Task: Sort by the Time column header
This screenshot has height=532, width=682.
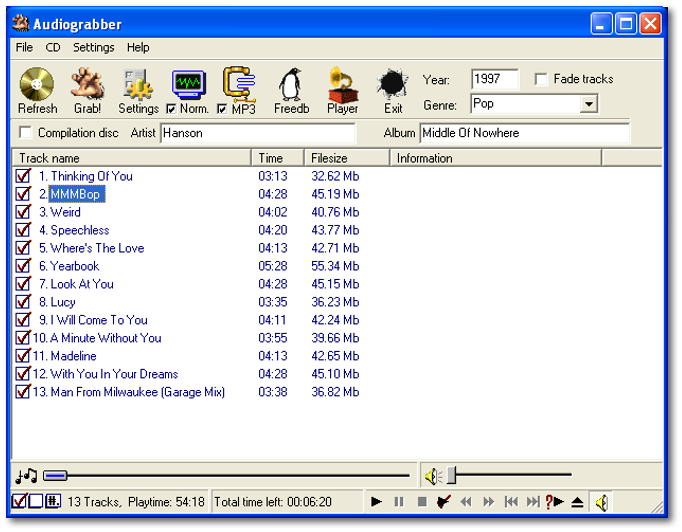Action: point(278,158)
